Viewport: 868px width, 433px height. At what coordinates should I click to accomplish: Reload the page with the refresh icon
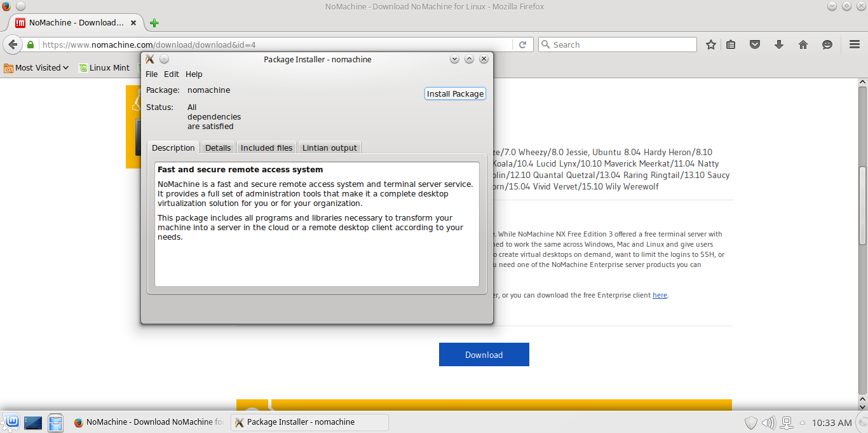[522, 45]
